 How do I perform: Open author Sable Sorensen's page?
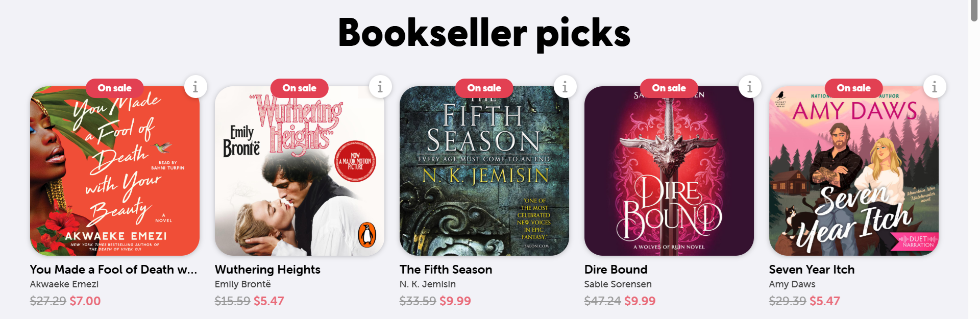618,284
